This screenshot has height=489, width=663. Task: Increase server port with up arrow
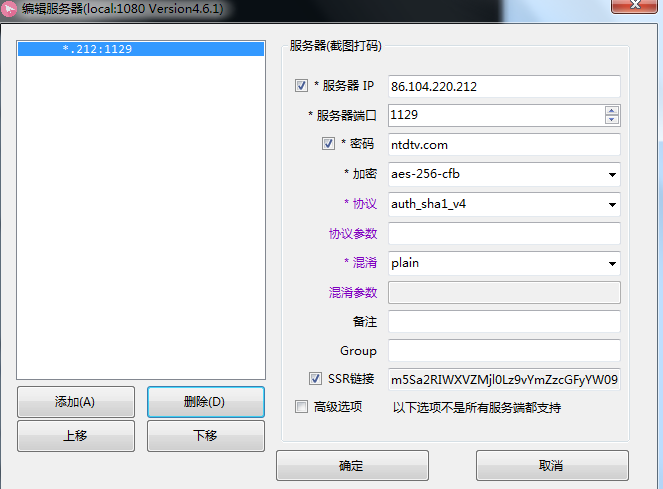pyautogui.click(x=612, y=110)
